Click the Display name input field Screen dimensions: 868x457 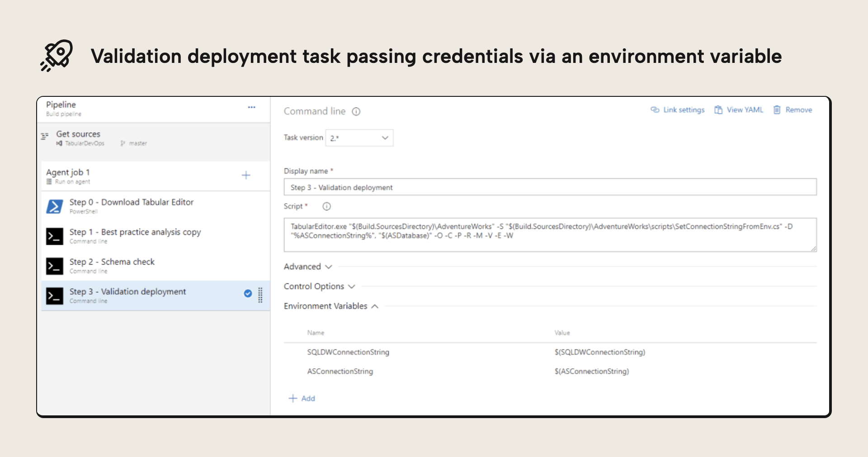tap(550, 187)
